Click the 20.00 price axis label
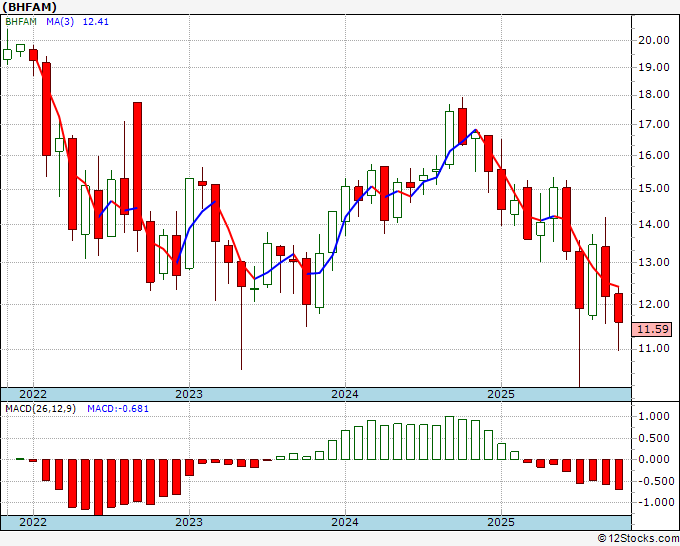 654,40
